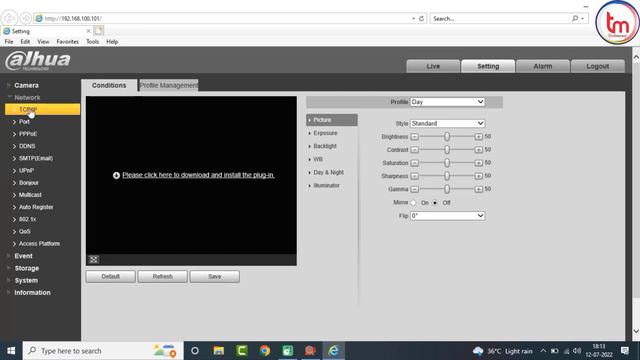Screen dimensions: 640x360
Task: Close the Setting browser tab
Action: point(89,31)
